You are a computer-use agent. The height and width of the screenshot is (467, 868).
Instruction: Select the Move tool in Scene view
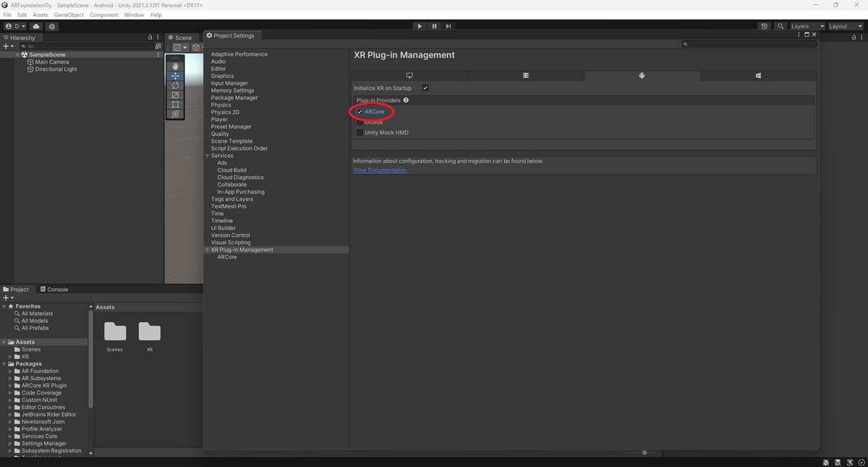(175, 75)
